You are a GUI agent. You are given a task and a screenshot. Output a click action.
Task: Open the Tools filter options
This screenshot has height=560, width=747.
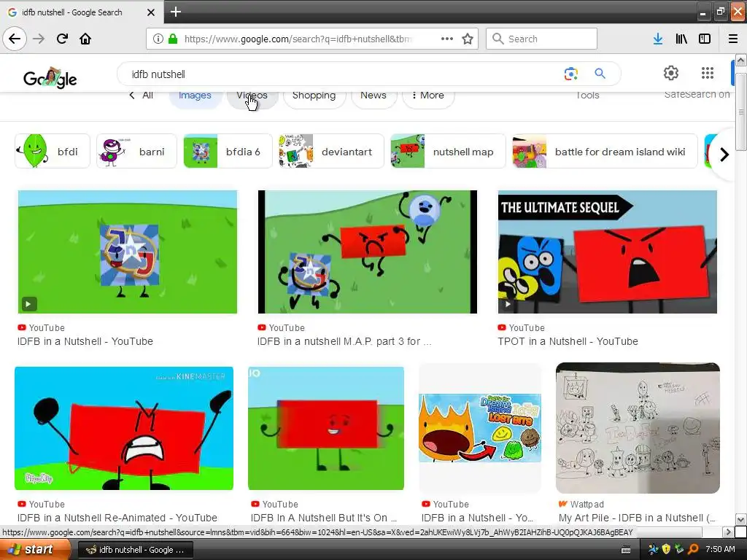click(x=587, y=96)
